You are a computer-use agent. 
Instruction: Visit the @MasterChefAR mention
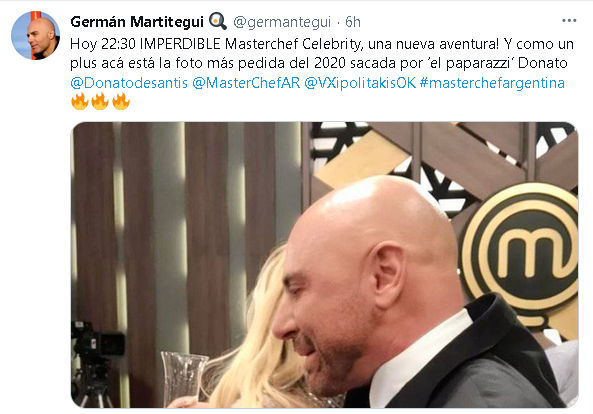click(246, 83)
